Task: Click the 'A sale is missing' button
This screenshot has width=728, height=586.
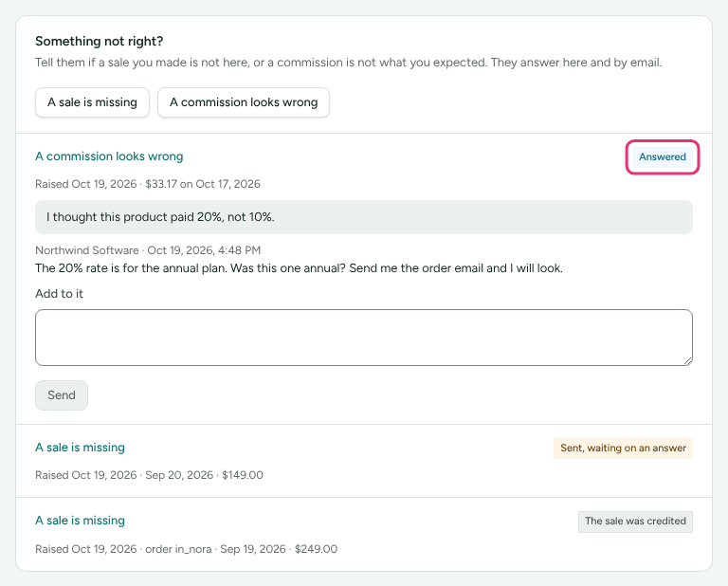Action: click(92, 102)
